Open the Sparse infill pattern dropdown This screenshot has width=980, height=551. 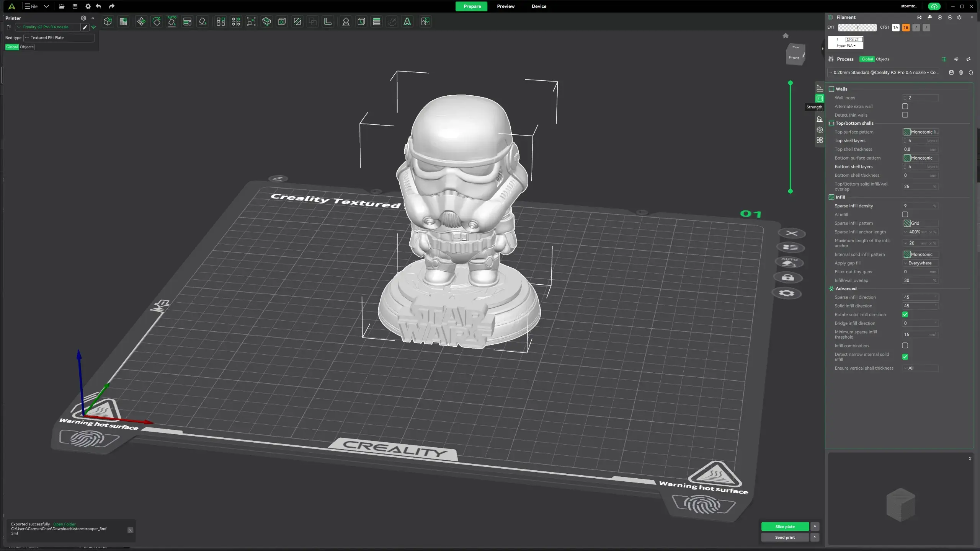pyautogui.click(x=921, y=223)
